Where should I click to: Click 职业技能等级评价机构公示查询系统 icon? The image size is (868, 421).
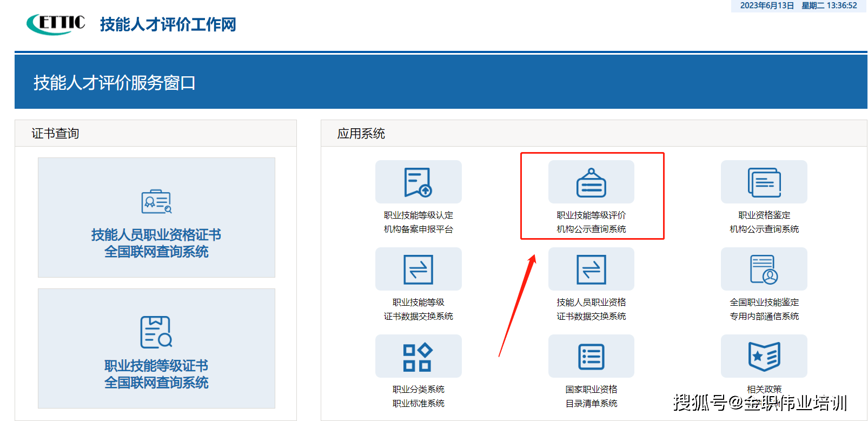(x=591, y=182)
